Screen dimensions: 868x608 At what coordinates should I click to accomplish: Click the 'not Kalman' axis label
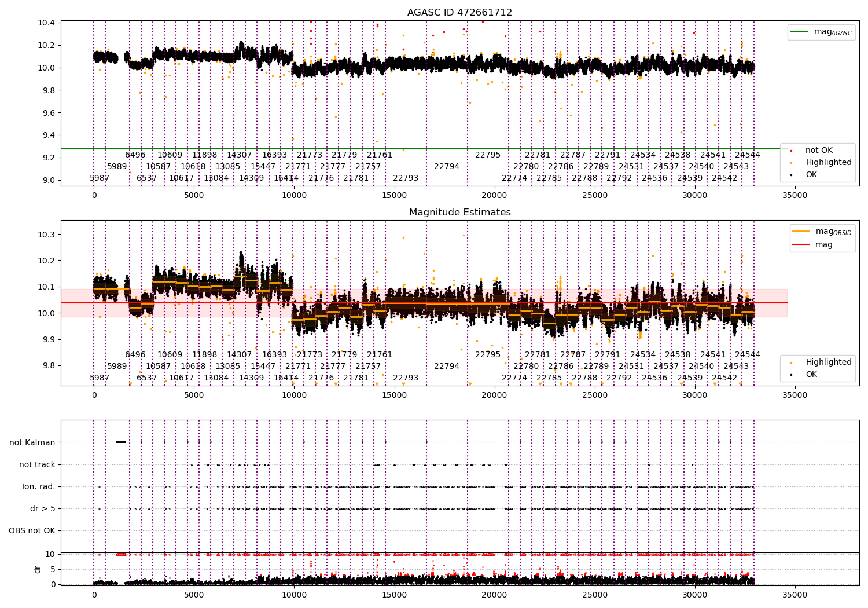[x=32, y=442]
